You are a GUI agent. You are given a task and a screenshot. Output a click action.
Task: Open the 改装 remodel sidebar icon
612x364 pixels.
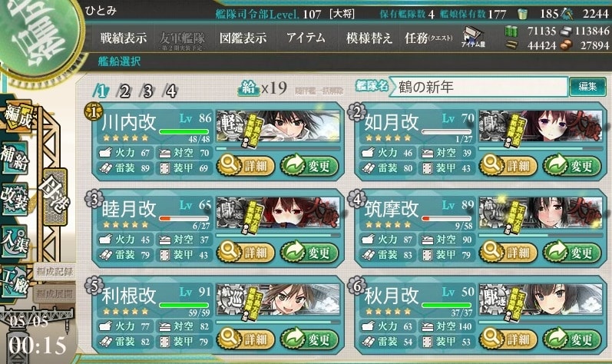click(15, 198)
